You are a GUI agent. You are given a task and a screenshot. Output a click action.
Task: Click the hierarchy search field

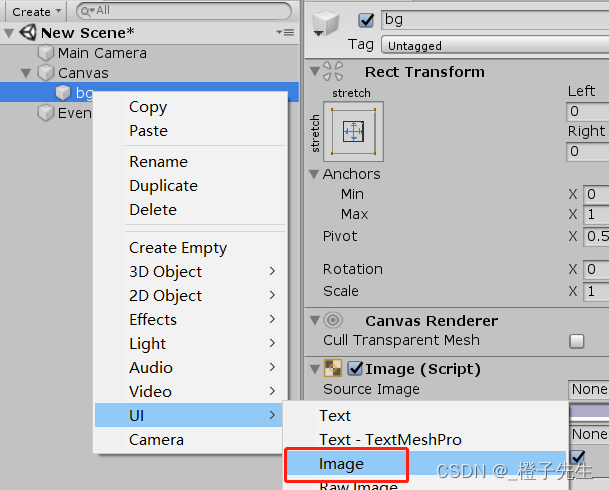point(184,11)
